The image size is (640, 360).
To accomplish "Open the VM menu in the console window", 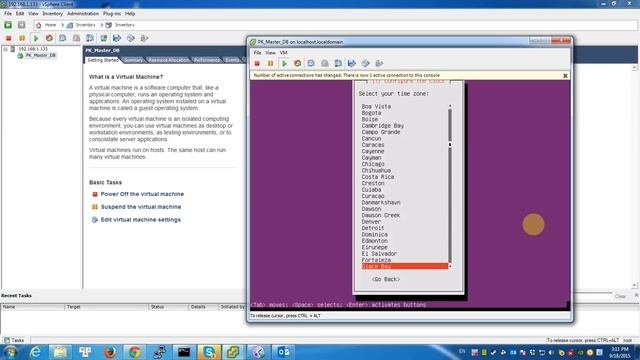I will pos(283,53).
